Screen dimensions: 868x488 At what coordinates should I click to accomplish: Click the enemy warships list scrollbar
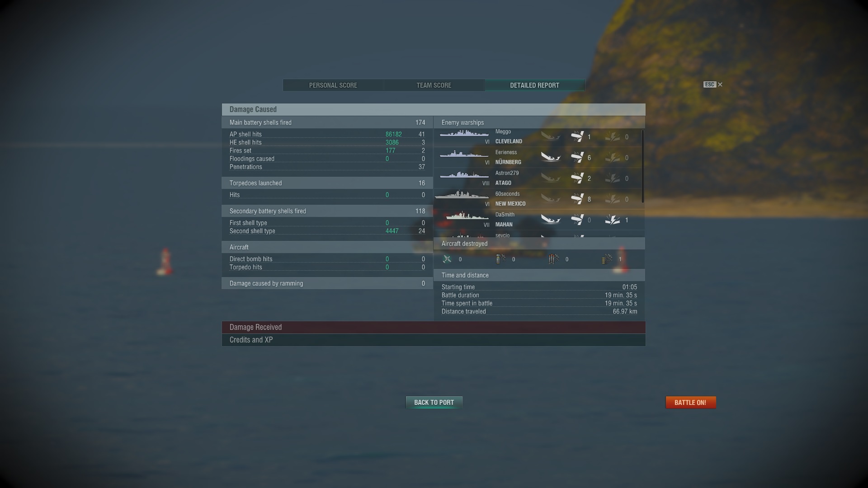[x=642, y=166]
